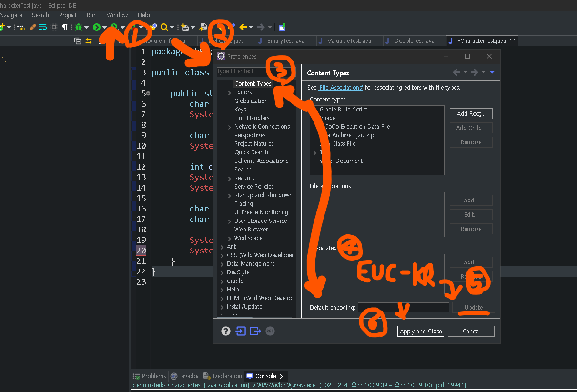Click the Preferences page forward arrow
Image resolution: width=577 pixels, height=392 pixels.
tap(474, 72)
